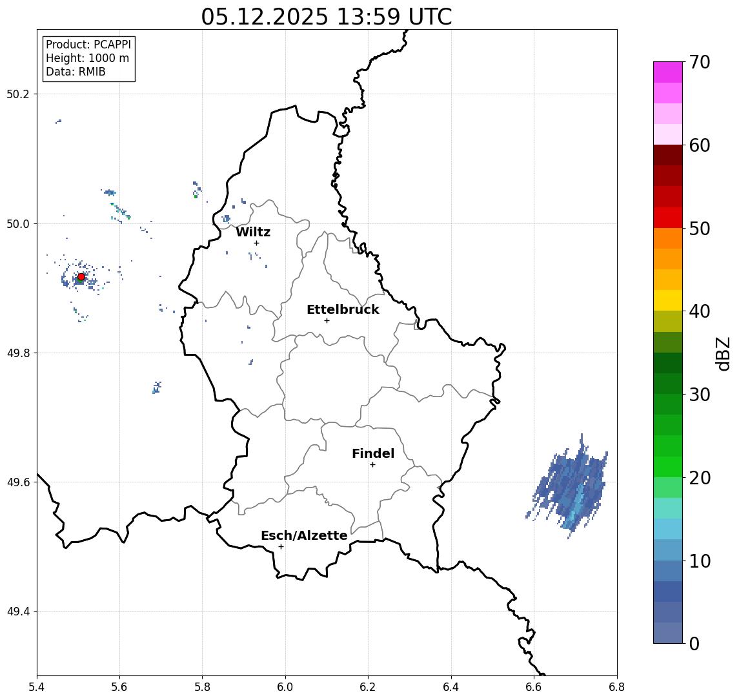Click the Esch/Alzette city label
This screenshot has width=739, height=700.
304,535
